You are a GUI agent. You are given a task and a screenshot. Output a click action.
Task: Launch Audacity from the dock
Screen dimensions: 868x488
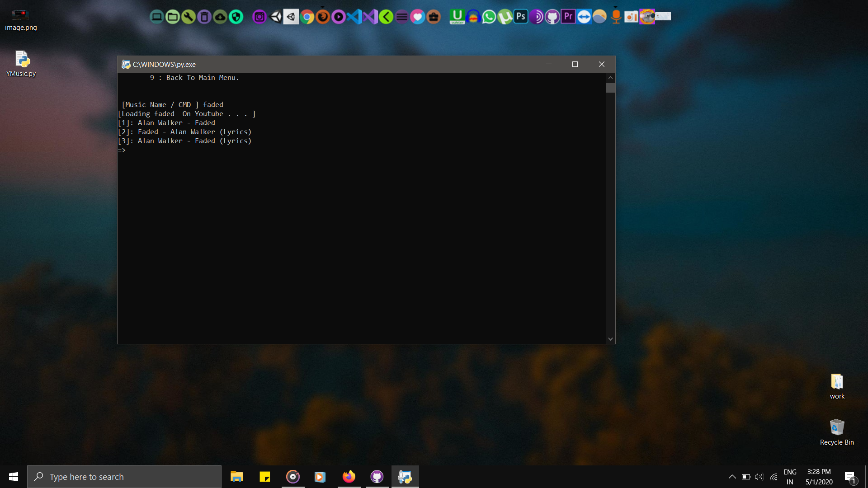[x=473, y=17]
